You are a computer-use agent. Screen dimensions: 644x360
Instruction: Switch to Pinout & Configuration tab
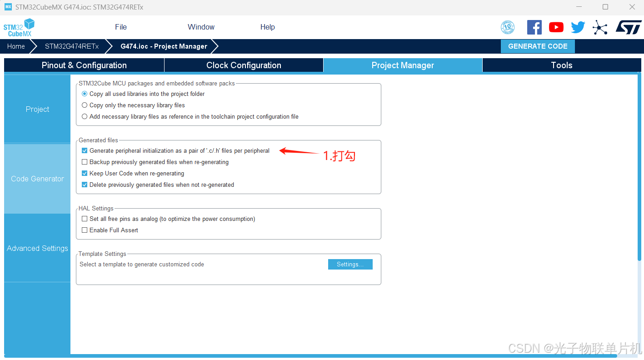[84, 65]
